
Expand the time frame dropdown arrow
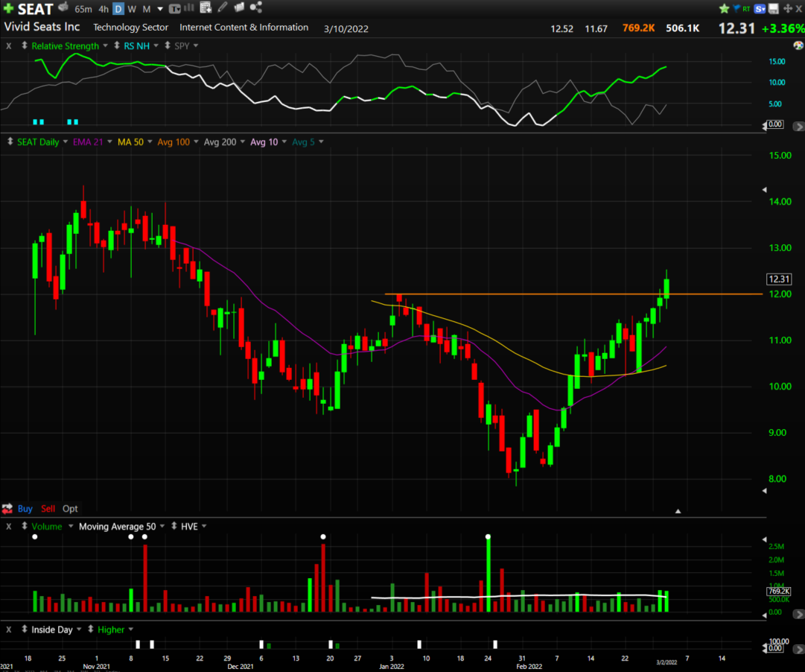[x=160, y=9]
